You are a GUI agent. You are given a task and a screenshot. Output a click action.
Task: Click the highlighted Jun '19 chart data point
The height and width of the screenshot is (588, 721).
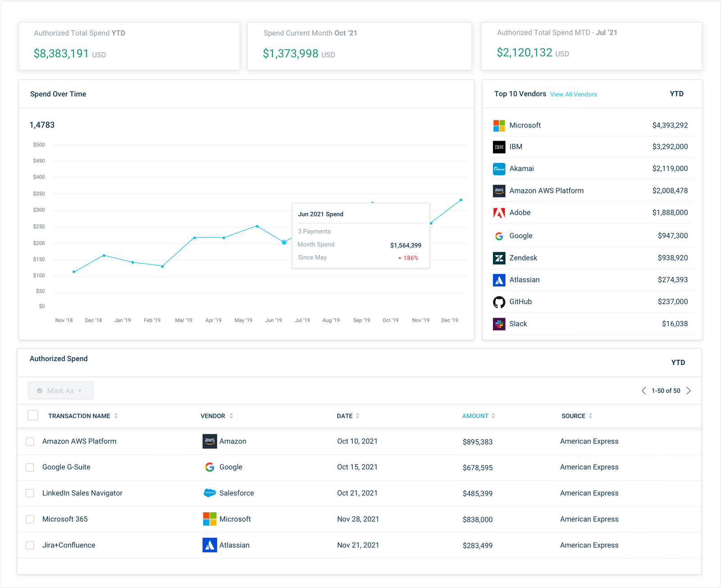pos(284,242)
